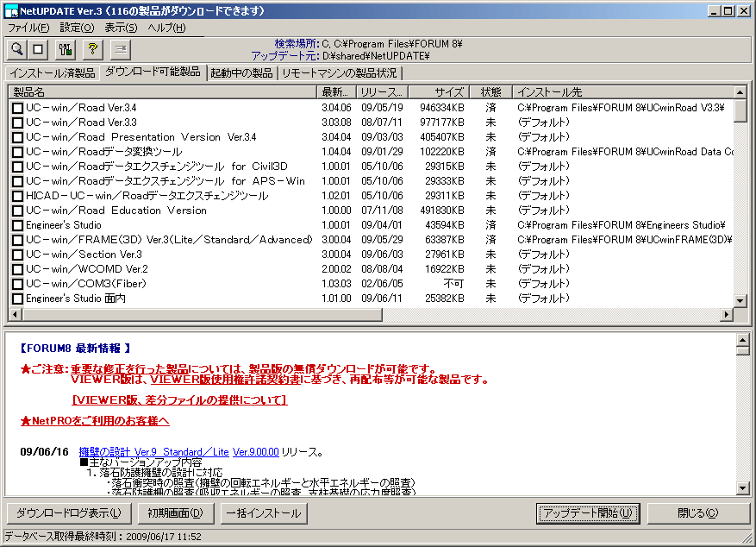Open the 設定(O) menu
The height and width of the screenshot is (547, 756).
[x=77, y=28]
